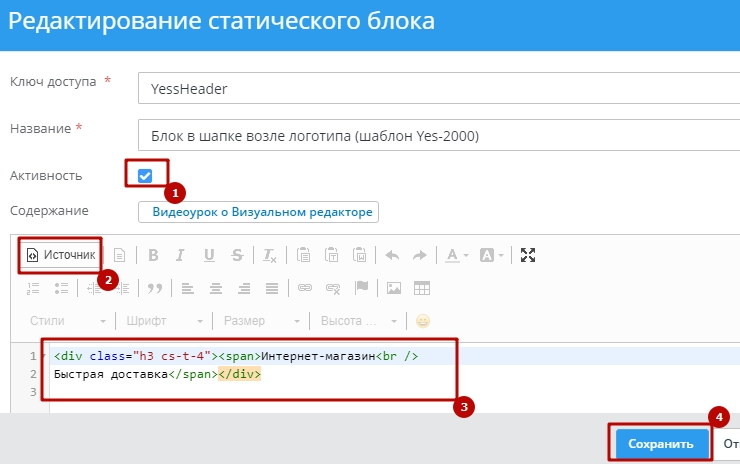The height and width of the screenshot is (464, 740).
Task: Open the Стили dropdown
Action: (x=67, y=321)
